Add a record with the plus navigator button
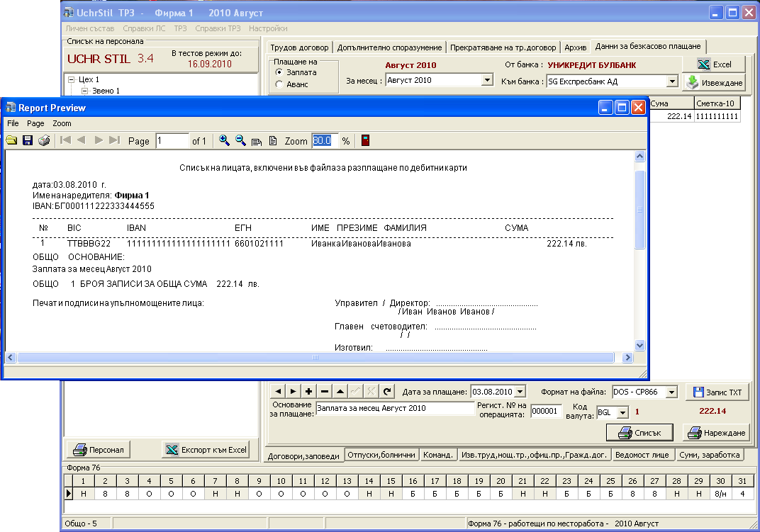This screenshot has width=760, height=532. (x=308, y=391)
